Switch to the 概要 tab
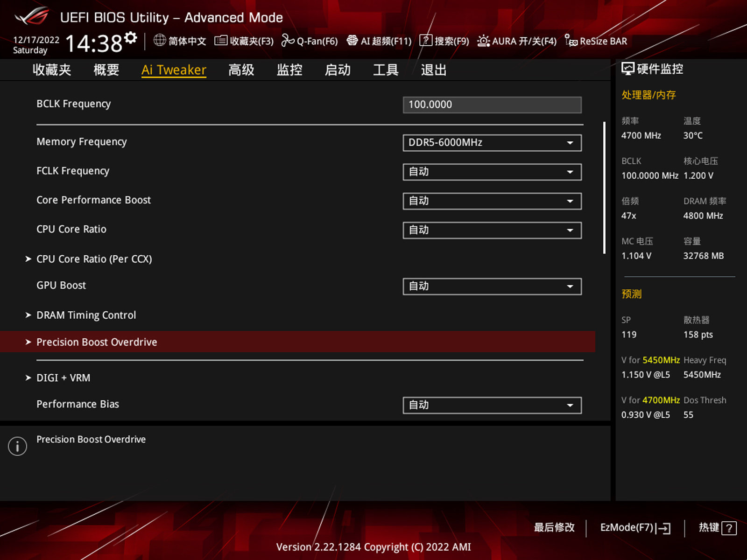This screenshot has height=560, width=747. pos(106,70)
